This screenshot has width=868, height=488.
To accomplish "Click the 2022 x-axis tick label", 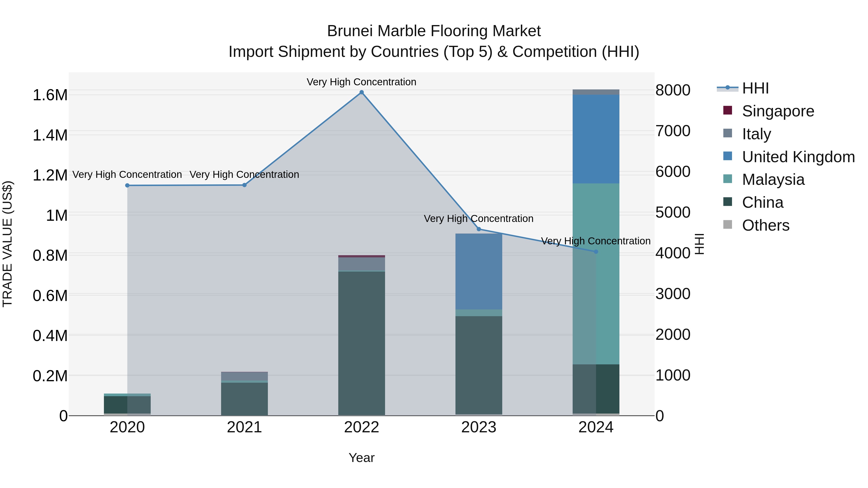I will click(x=362, y=427).
